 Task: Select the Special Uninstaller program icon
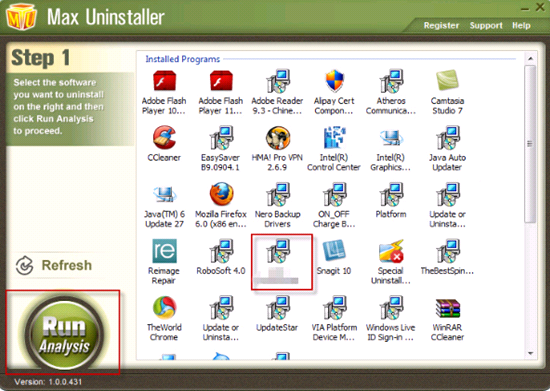click(391, 251)
